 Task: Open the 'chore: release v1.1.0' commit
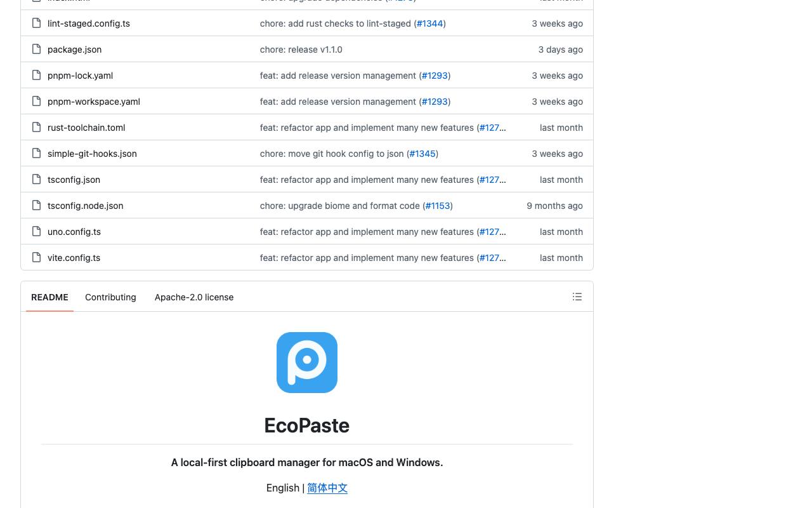pos(301,50)
